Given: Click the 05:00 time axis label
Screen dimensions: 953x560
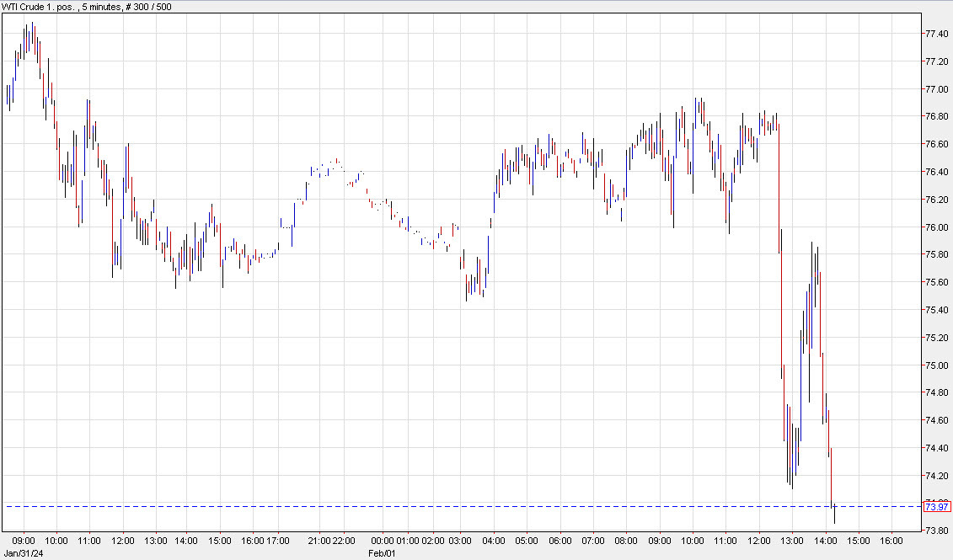Looking at the screenshot, I should pyautogui.click(x=527, y=541).
